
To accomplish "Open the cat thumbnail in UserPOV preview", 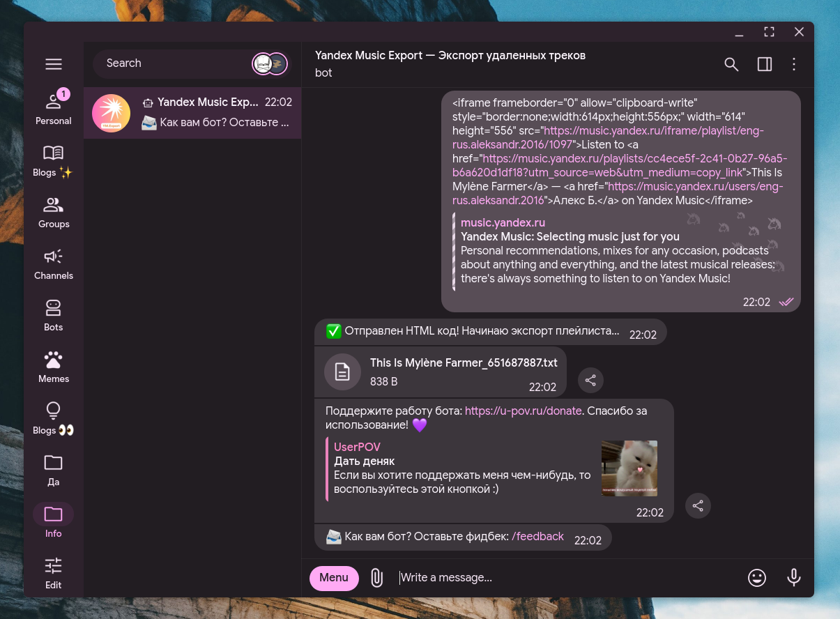I will (629, 468).
